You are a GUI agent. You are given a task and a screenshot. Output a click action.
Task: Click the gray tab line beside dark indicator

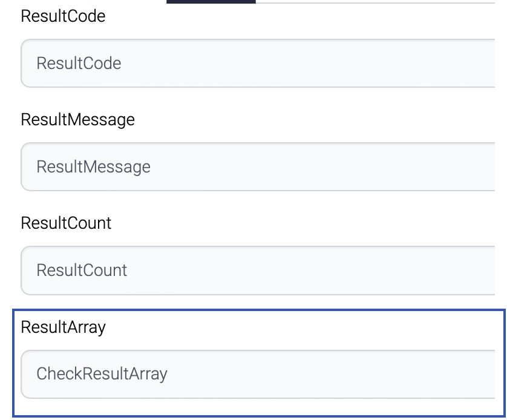tap(375, 2)
